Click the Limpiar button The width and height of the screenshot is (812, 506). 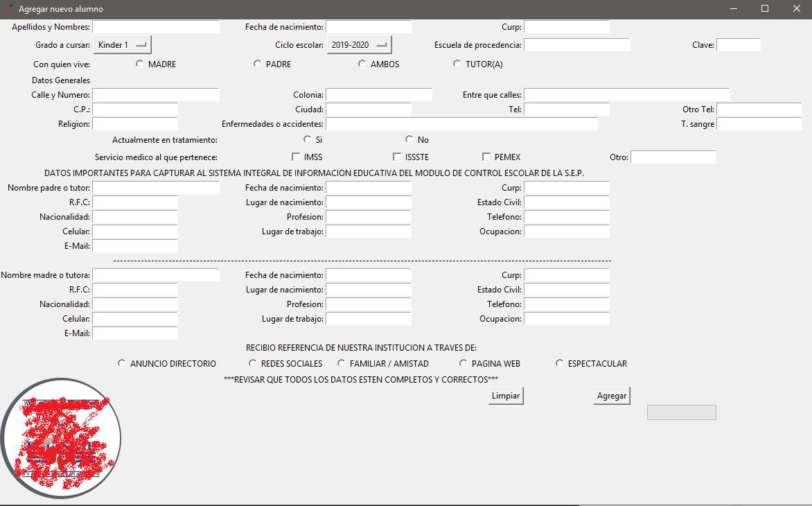click(x=506, y=396)
